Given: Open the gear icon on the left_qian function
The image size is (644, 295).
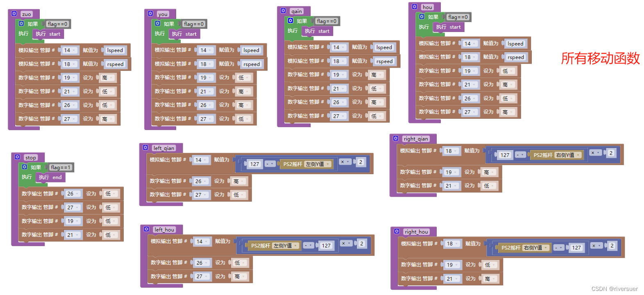Looking at the screenshot, I should pyautogui.click(x=145, y=147).
